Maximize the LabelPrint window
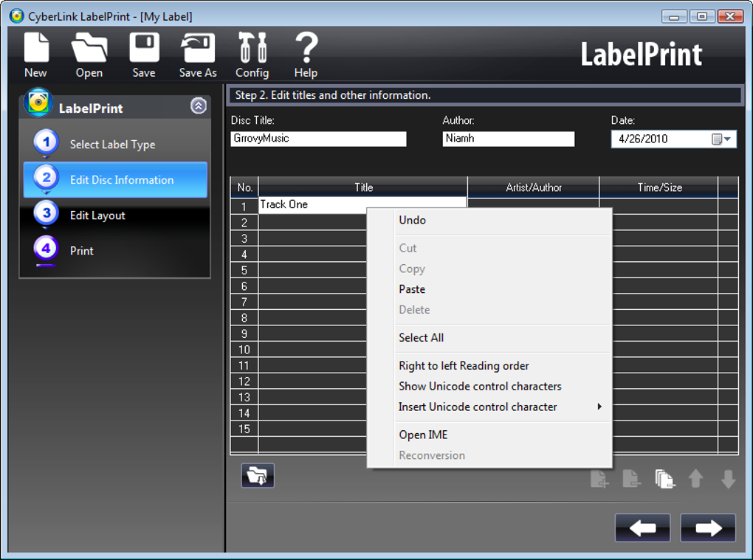Image resolution: width=753 pixels, height=560 pixels. 702,17
